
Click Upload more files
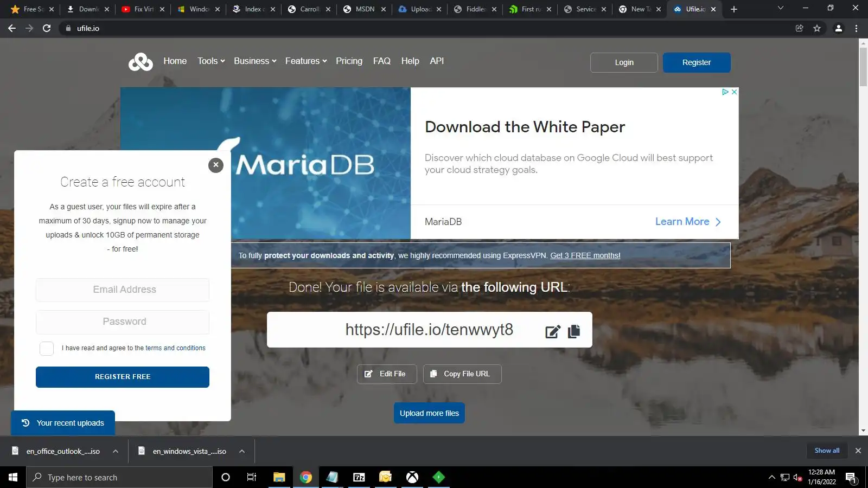pos(429,413)
